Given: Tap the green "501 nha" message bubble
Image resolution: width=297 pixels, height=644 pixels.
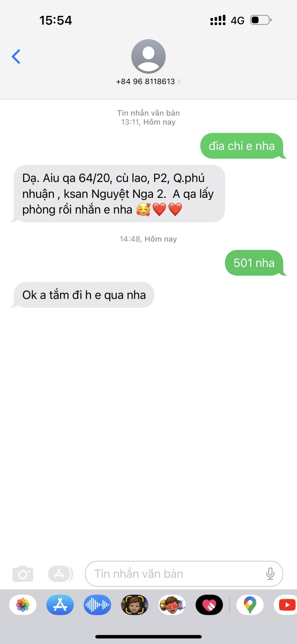Looking at the screenshot, I should tap(254, 263).
